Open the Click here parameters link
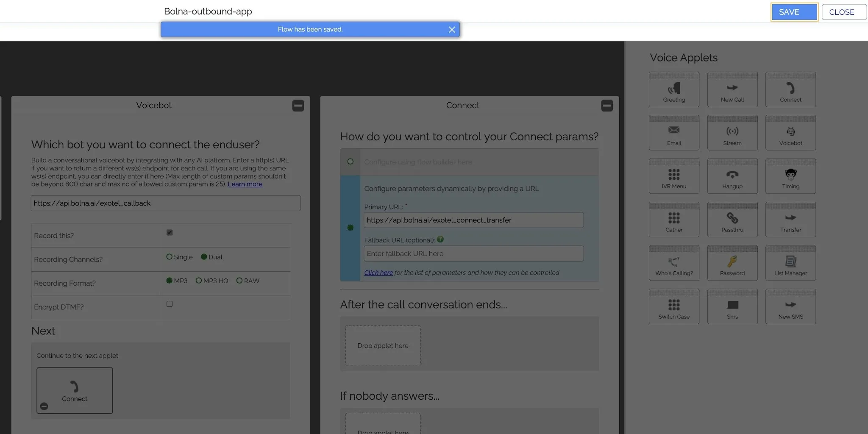 (x=378, y=273)
